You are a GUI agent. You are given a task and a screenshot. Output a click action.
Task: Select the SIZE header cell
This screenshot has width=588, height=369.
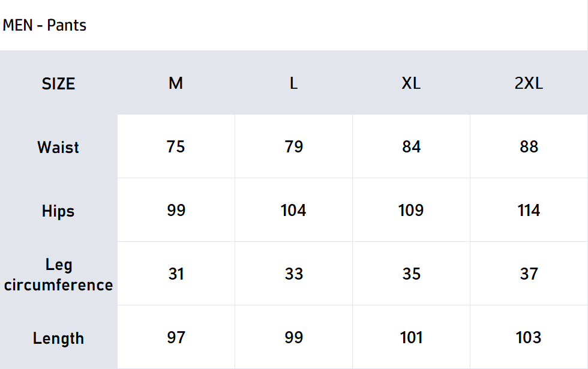(x=58, y=83)
